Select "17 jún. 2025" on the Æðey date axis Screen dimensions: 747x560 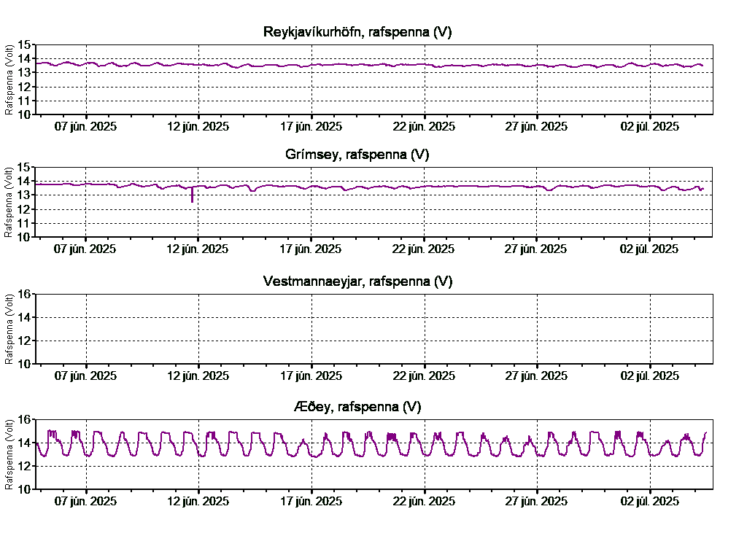point(311,502)
